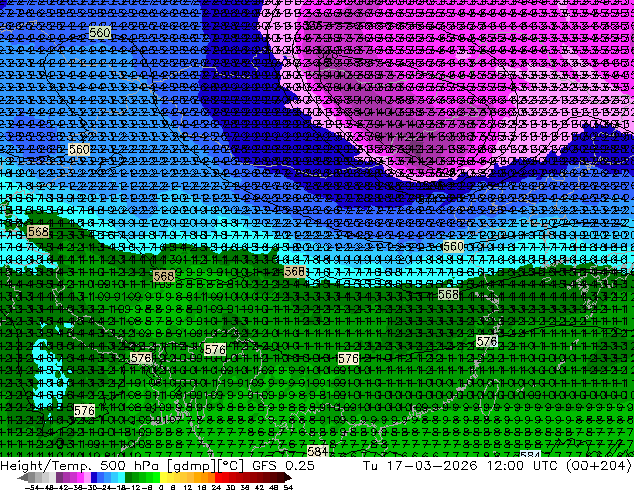Select the yellow swatch in the color scale
The width and height of the screenshot is (634, 490).
[163, 477]
